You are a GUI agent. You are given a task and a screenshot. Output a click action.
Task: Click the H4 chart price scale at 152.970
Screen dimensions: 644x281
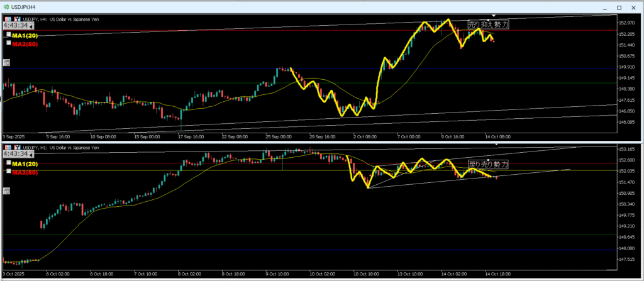[625, 23]
